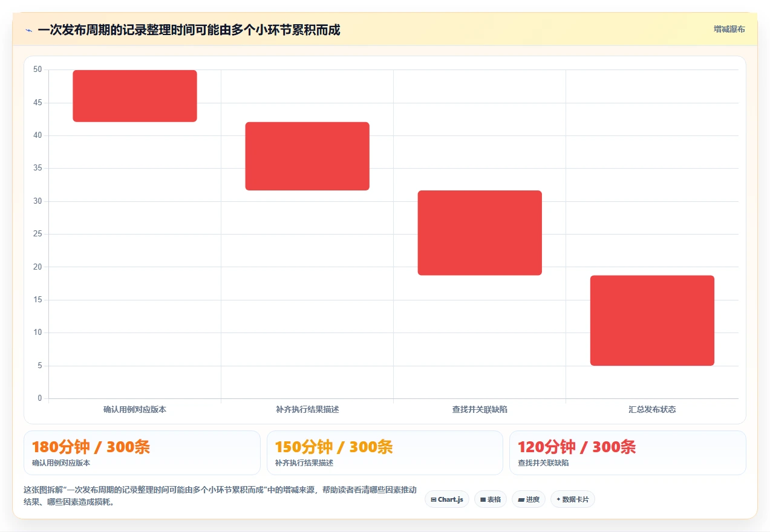This screenshot has width=770, height=532.
Task: Click card caption 确认用例对应版本 under 180分钟
Action: (x=61, y=463)
